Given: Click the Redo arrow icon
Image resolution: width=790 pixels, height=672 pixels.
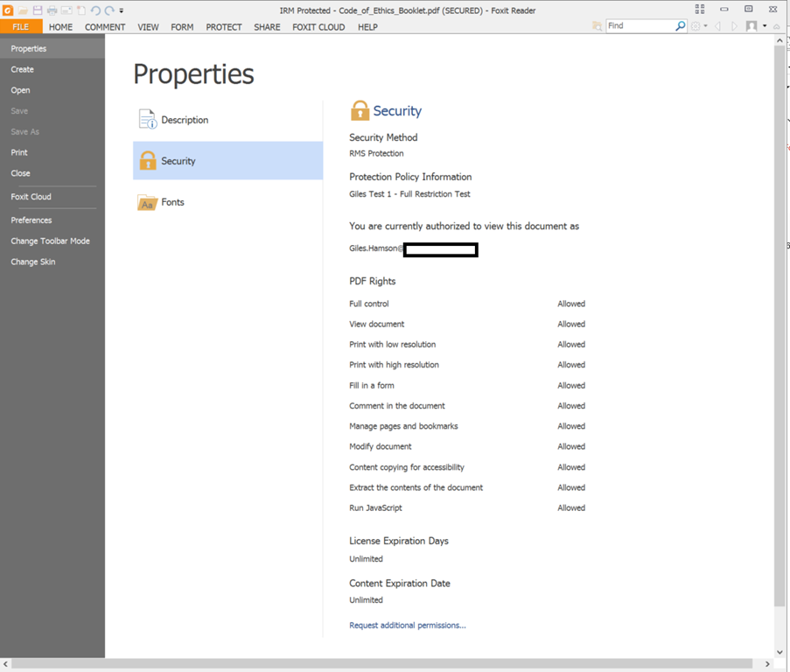Looking at the screenshot, I should pos(109,10).
